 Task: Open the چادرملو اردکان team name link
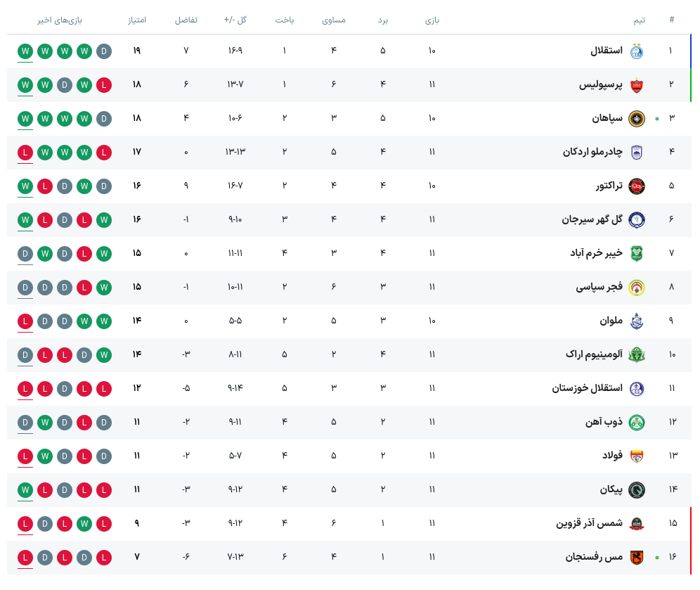592,152
